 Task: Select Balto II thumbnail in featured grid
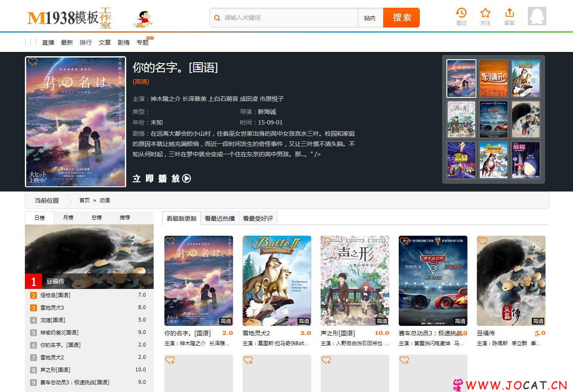pos(526,79)
